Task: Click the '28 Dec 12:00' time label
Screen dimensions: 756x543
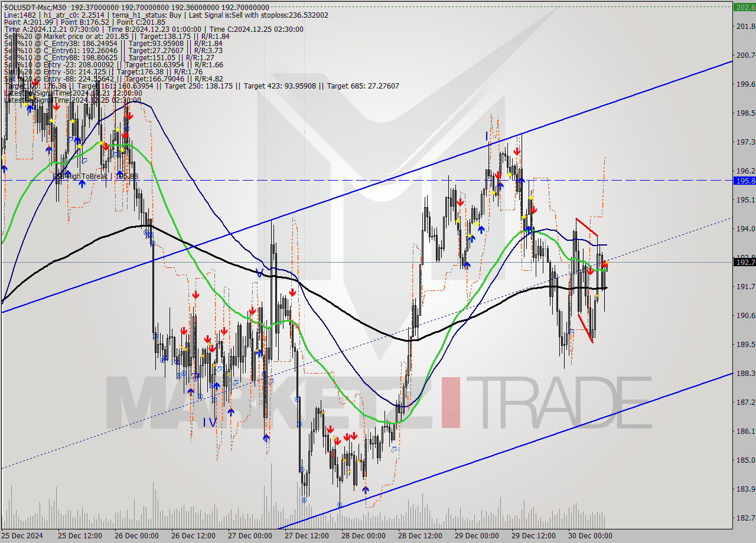Action: click(421, 536)
